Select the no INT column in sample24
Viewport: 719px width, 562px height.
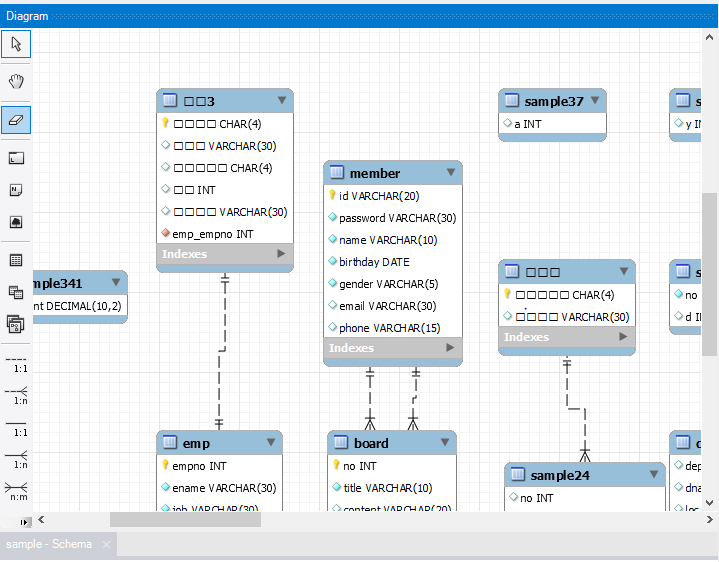[585, 498]
